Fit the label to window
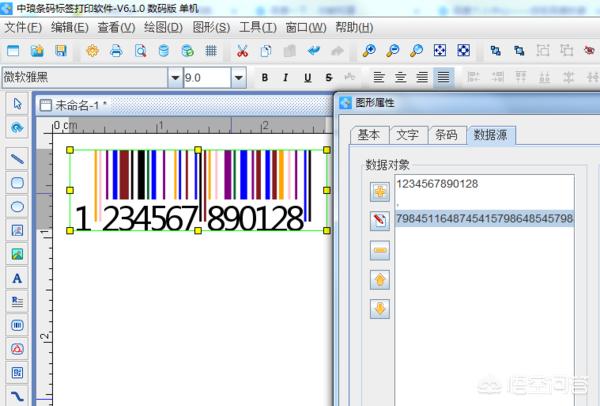600x406 pixels. pos(440,51)
